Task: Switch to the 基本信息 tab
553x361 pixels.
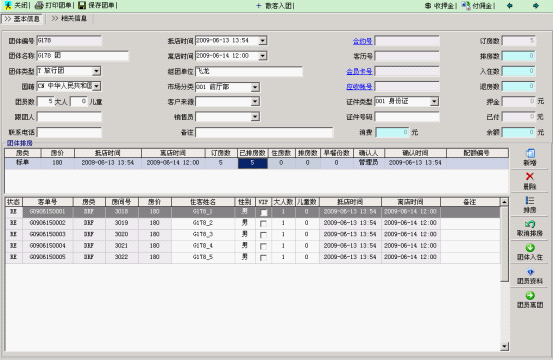Action: click(22, 19)
